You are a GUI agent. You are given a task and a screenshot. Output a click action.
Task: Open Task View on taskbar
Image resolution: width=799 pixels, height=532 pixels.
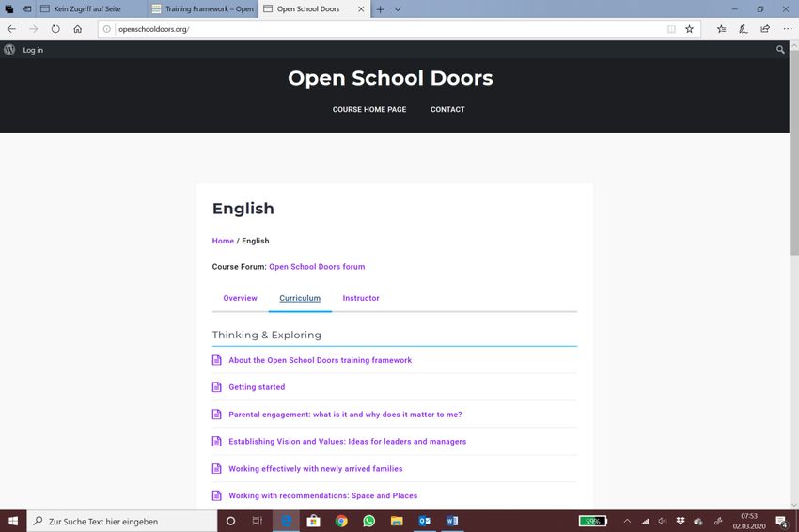(x=258, y=521)
